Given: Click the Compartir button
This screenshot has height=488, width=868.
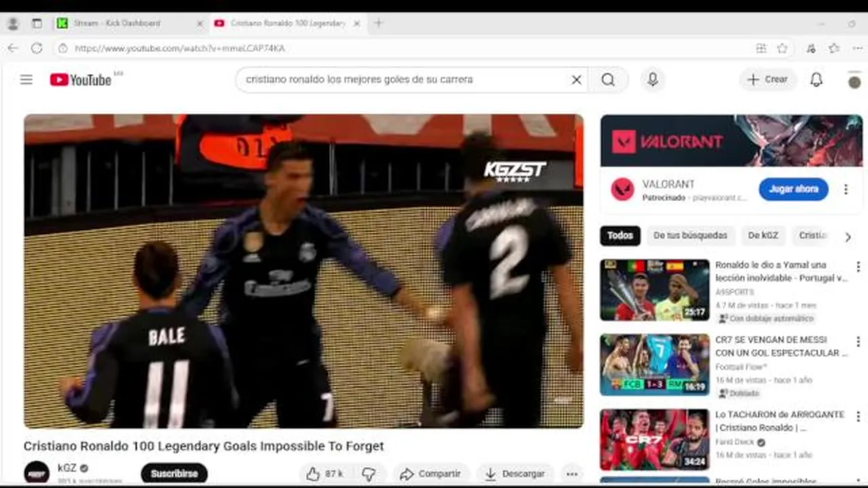Looking at the screenshot, I should pyautogui.click(x=431, y=474).
